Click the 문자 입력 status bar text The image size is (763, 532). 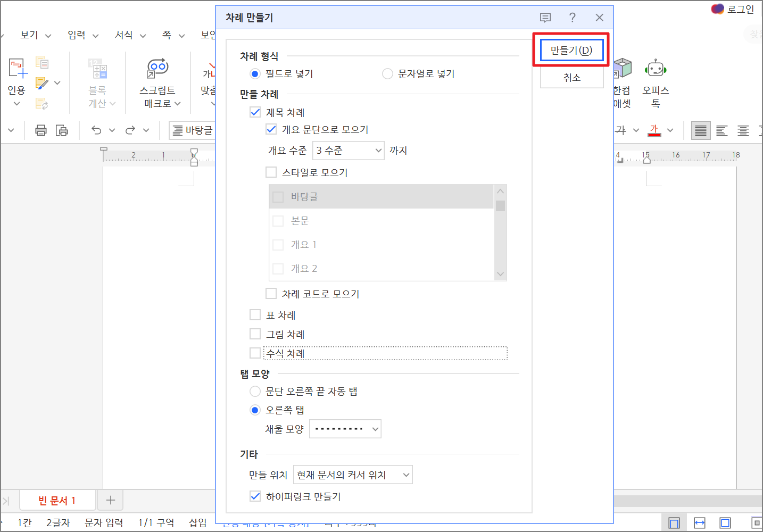tap(104, 523)
